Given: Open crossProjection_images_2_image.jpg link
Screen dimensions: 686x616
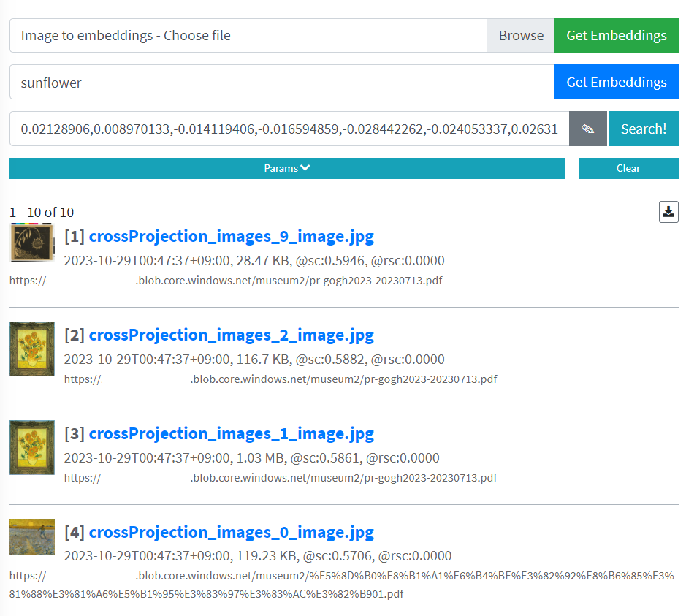Looking at the screenshot, I should pos(232,335).
